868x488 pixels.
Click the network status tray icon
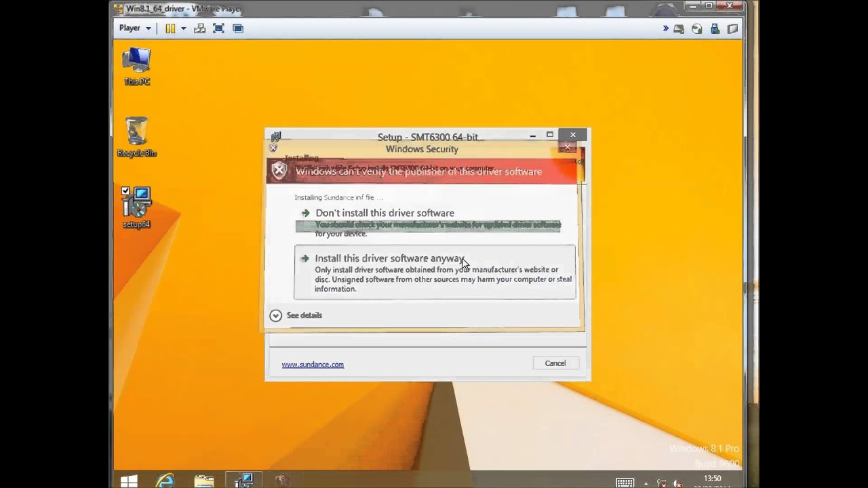tap(662, 483)
